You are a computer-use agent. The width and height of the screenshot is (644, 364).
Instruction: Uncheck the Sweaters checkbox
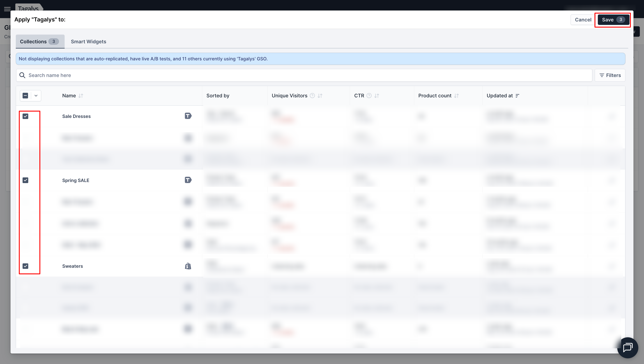(26, 266)
